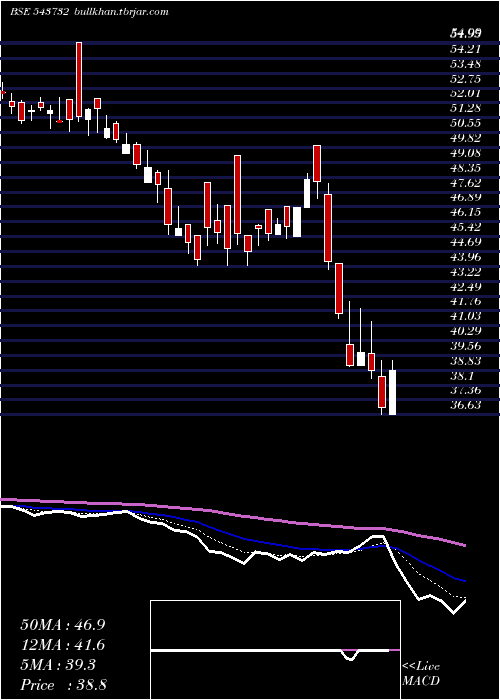
Task: Select the 39.56 price label
Action: click(466, 346)
